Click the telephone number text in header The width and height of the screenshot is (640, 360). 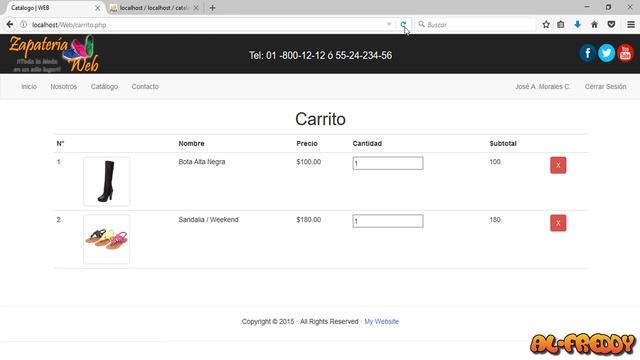point(320,56)
